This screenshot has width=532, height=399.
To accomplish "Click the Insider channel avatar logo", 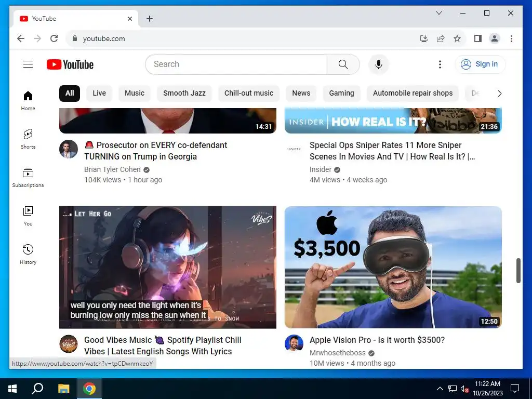I will (294, 149).
